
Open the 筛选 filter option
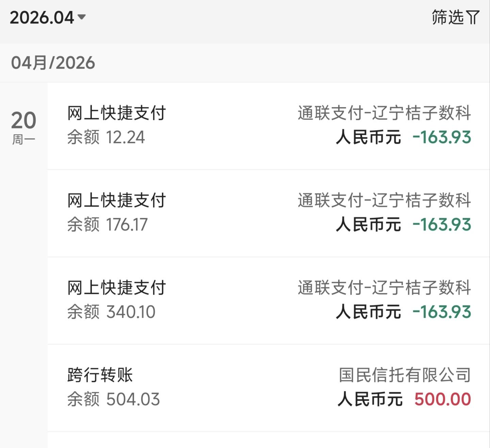click(447, 17)
